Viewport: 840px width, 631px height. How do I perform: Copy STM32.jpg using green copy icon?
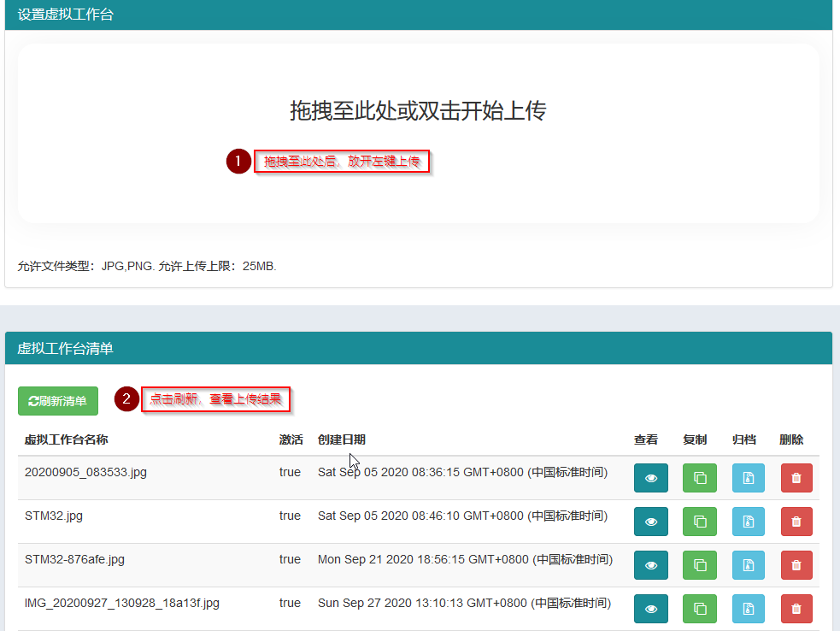point(699,522)
